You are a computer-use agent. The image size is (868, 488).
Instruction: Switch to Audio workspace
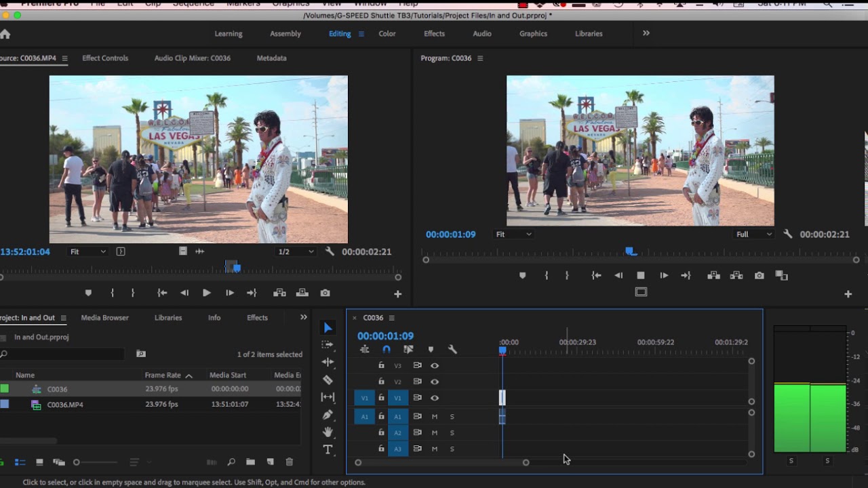[482, 34]
